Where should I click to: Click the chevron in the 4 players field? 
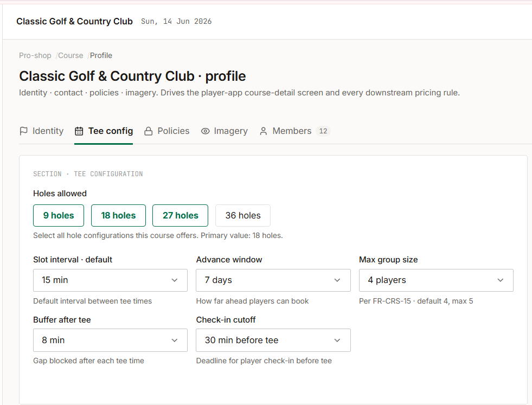(x=500, y=280)
